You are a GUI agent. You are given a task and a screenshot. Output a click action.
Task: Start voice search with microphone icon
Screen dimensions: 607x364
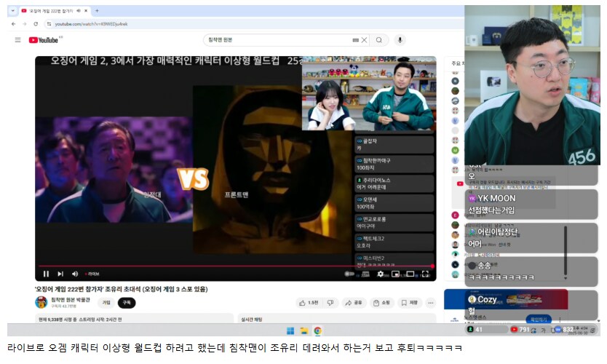pyautogui.click(x=400, y=40)
